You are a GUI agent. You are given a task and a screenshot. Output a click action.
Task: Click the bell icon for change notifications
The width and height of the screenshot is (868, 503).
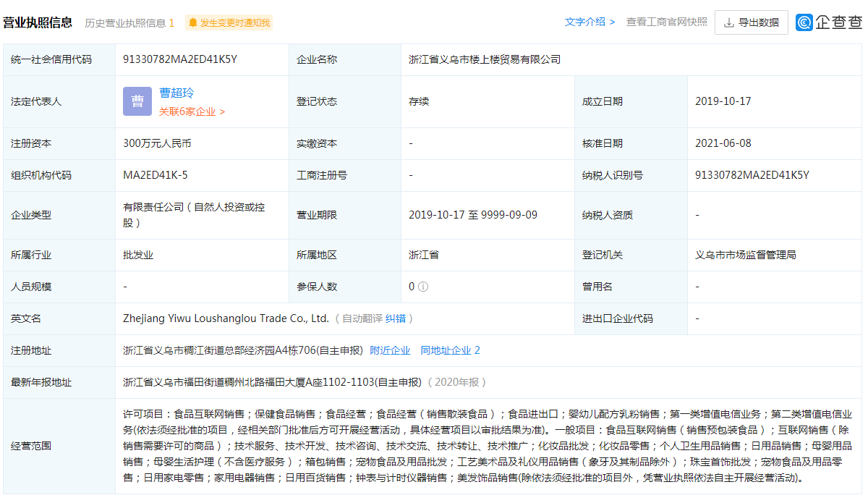193,22
